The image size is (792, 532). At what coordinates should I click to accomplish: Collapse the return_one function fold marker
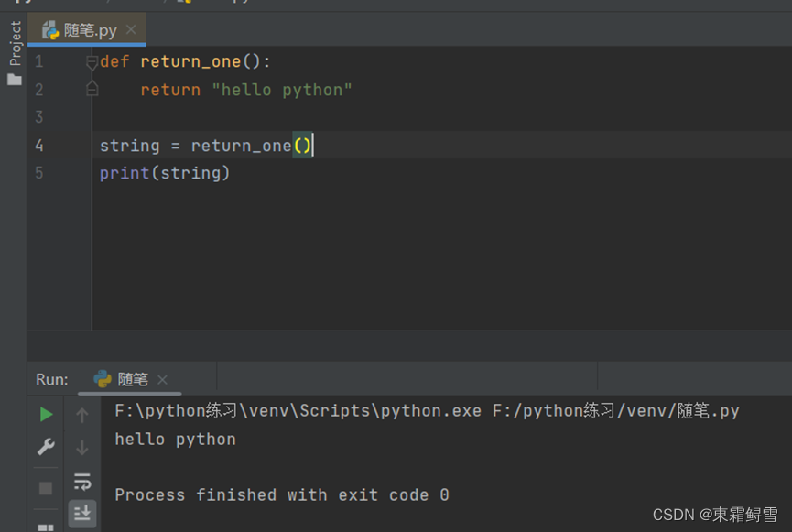(92, 62)
